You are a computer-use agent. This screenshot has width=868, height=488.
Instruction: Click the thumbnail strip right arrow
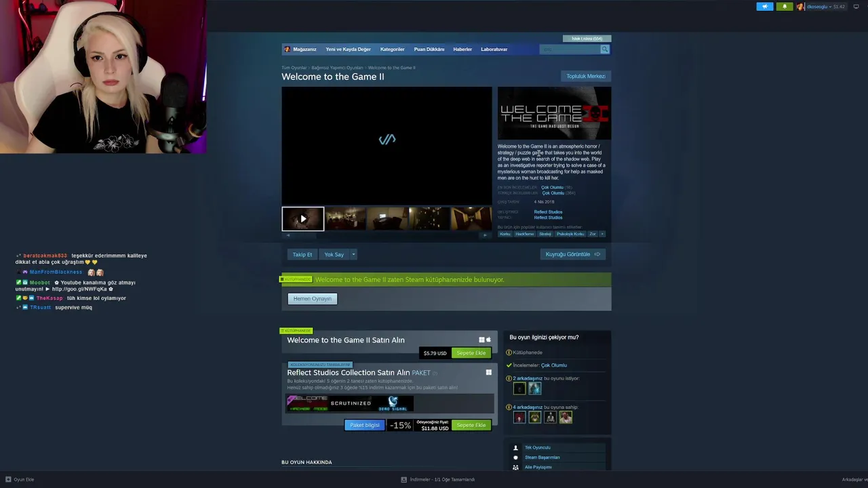pyautogui.click(x=485, y=235)
